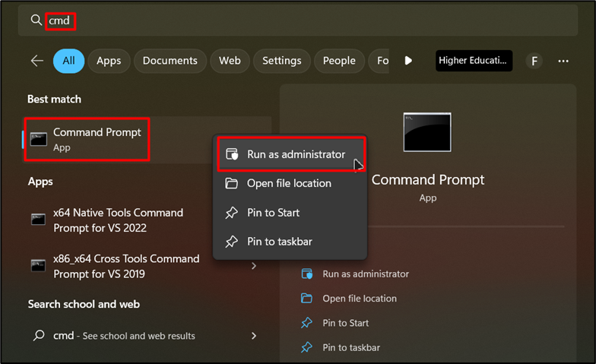
Task: Select Run as administrator in context menu
Action: coord(296,154)
